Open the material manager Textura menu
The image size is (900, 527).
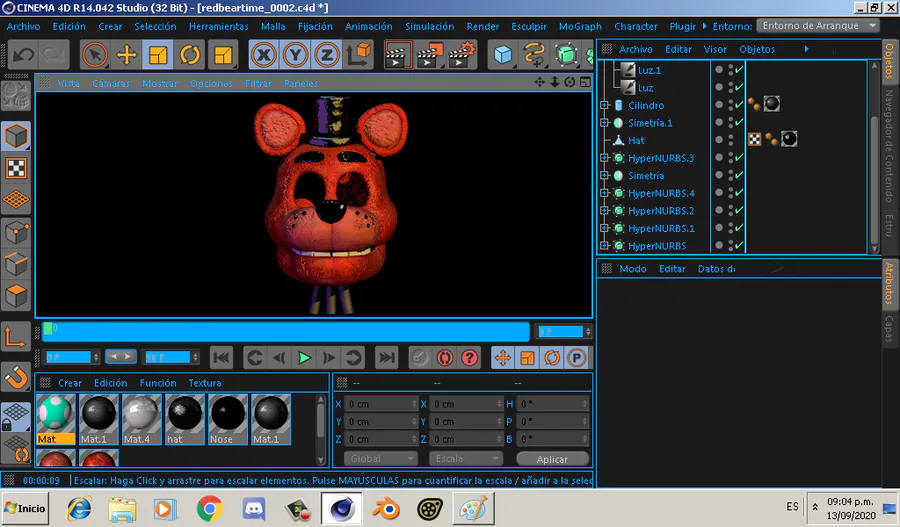click(x=205, y=383)
